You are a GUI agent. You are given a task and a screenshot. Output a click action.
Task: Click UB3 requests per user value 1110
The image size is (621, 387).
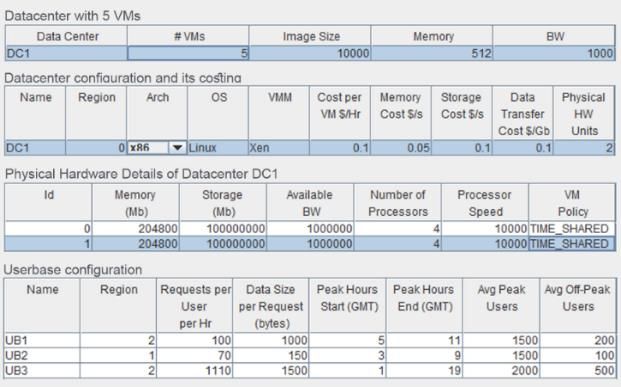[195, 370]
